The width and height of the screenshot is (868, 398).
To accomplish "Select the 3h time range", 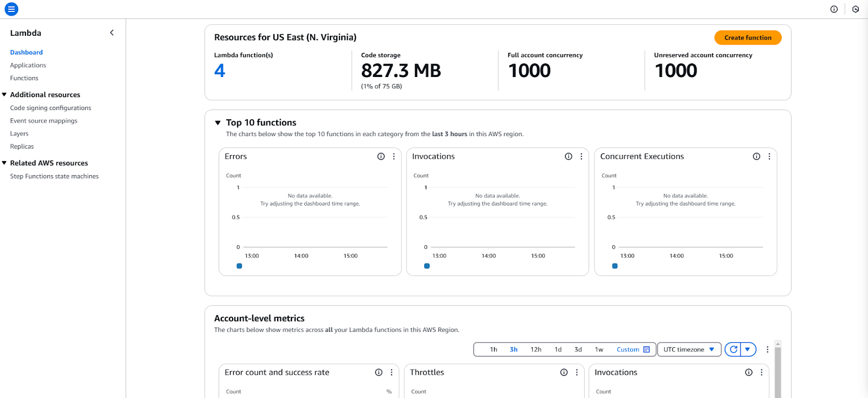I will point(514,350).
